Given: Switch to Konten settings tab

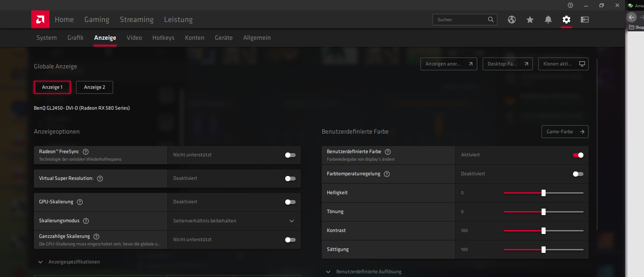Looking at the screenshot, I should [x=195, y=38].
